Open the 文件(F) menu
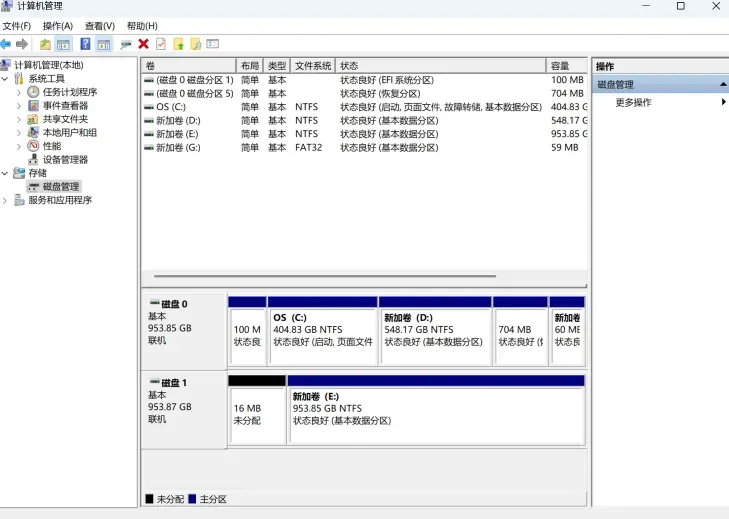The height and width of the screenshot is (519, 729). [x=17, y=26]
